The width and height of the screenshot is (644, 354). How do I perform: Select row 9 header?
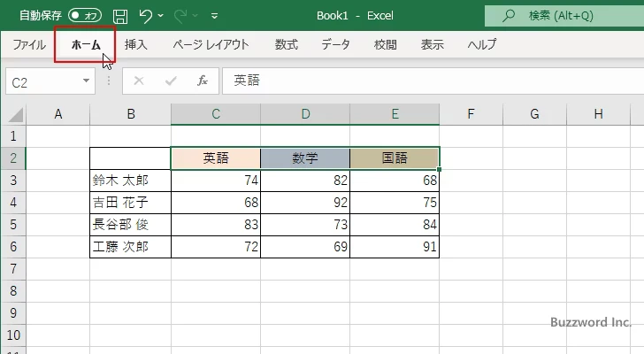pyautogui.click(x=13, y=313)
